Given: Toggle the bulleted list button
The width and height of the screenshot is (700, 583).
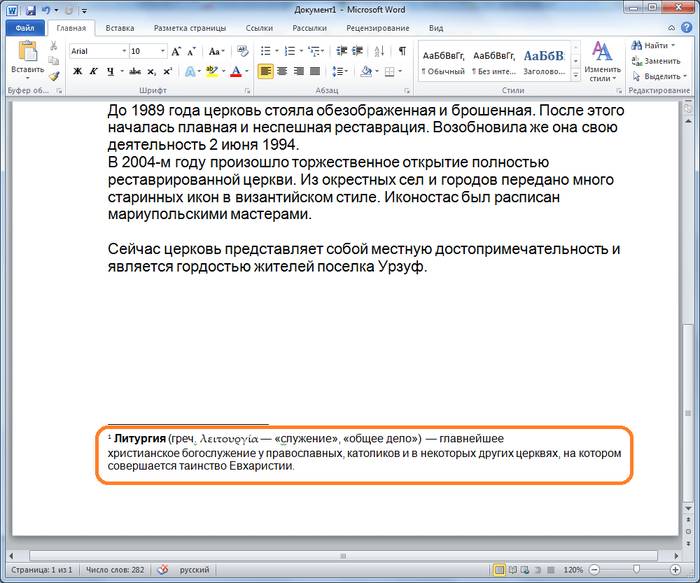Looking at the screenshot, I should tap(265, 51).
